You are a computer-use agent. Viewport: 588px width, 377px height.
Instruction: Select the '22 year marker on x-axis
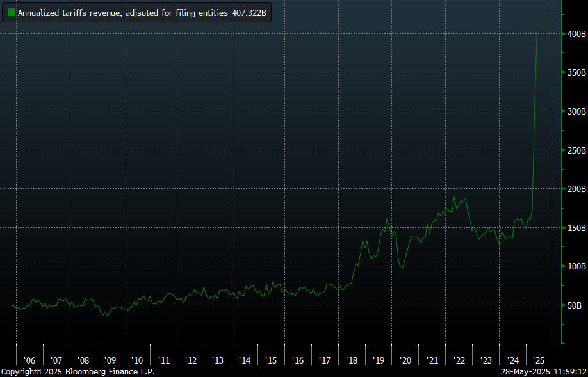pyautogui.click(x=459, y=361)
